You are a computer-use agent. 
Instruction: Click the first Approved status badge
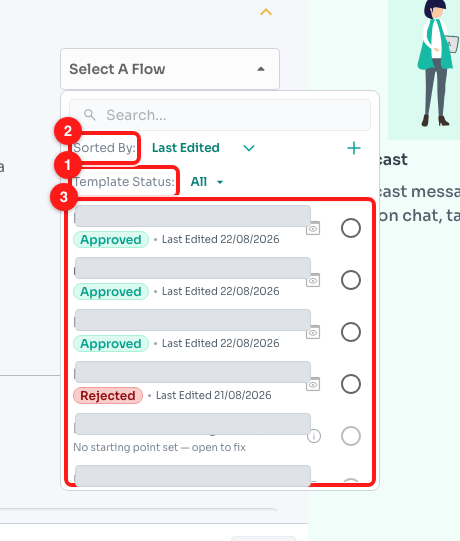tap(111, 239)
